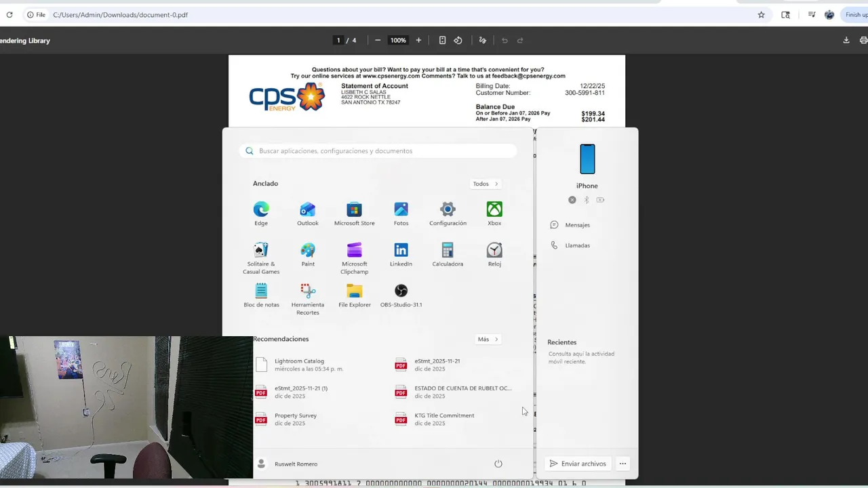This screenshot has width=868, height=488.
Task: Click Enviar archivos button
Action: point(578,464)
